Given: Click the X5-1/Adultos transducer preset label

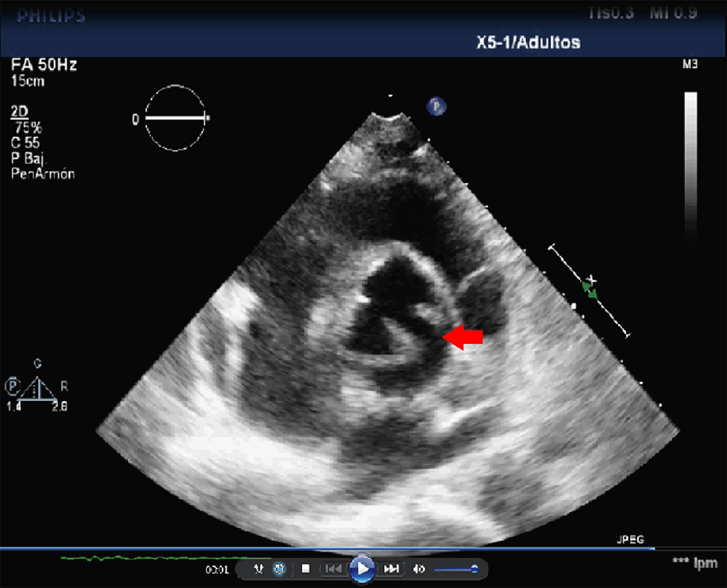Looking at the screenshot, I should tap(528, 43).
